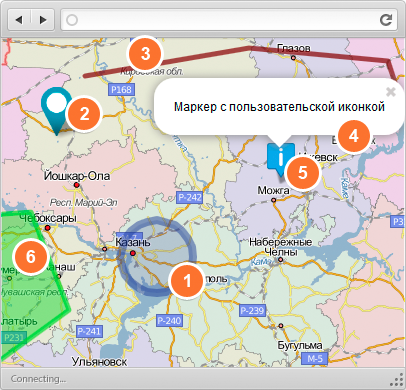Select the blue circle around Казань
Viewport: 406px width, 390px height.
pyautogui.click(x=157, y=256)
